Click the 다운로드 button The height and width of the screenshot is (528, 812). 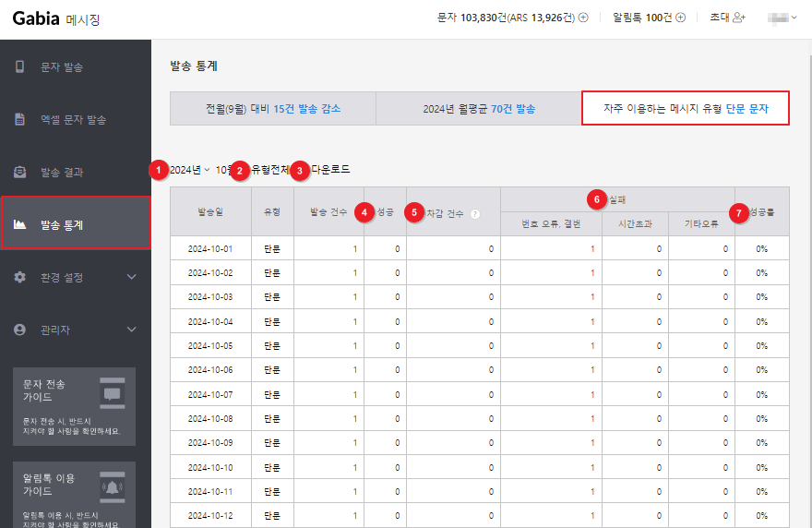[x=330, y=170]
